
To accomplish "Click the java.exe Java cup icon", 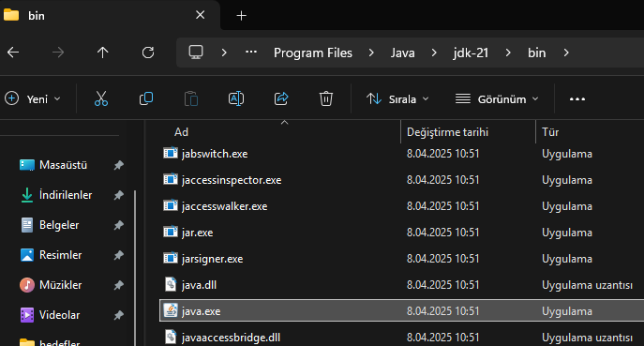I will click(x=171, y=310).
